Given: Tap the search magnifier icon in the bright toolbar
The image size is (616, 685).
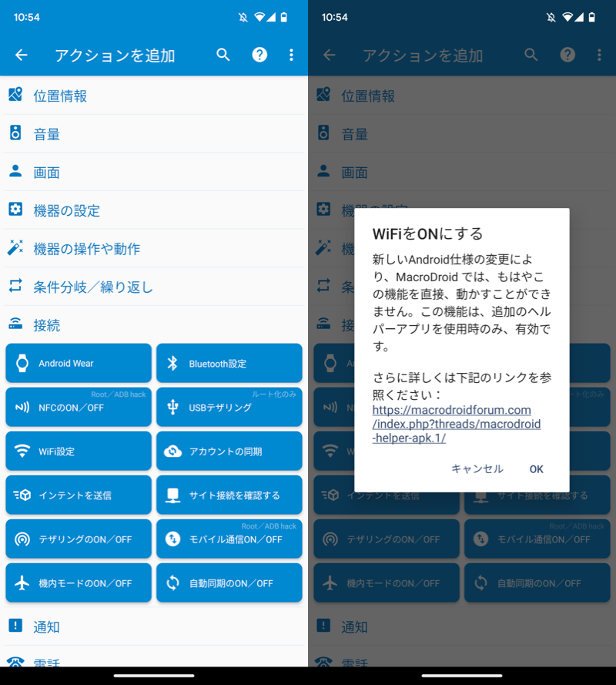Looking at the screenshot, I should click(223, 55).
